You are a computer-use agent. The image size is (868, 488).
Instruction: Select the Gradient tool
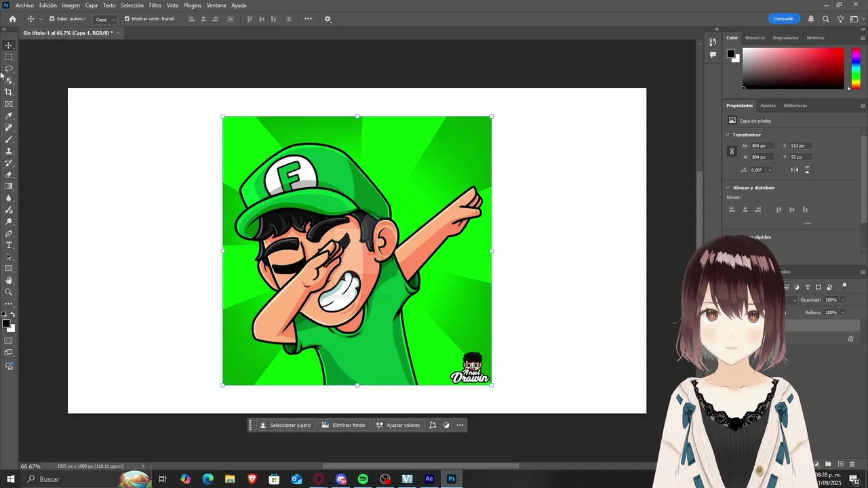click(x=9, y=186)
